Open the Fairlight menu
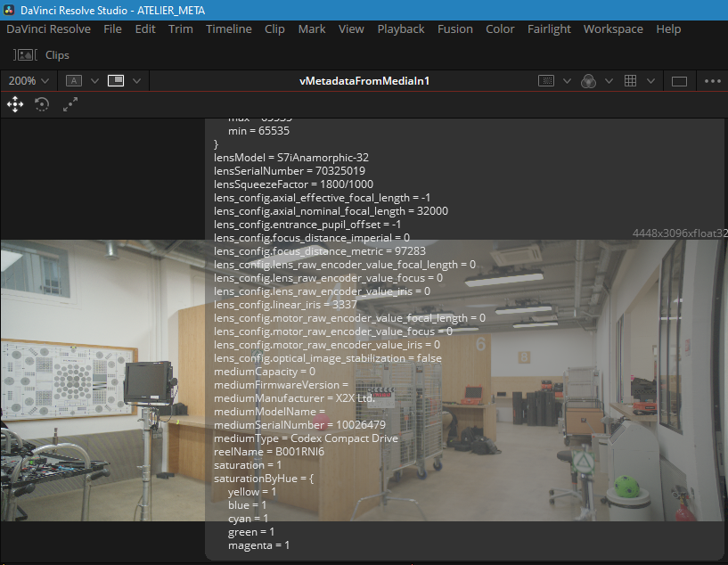This screenshot has width=728, height=565. [x=549, y=29]
